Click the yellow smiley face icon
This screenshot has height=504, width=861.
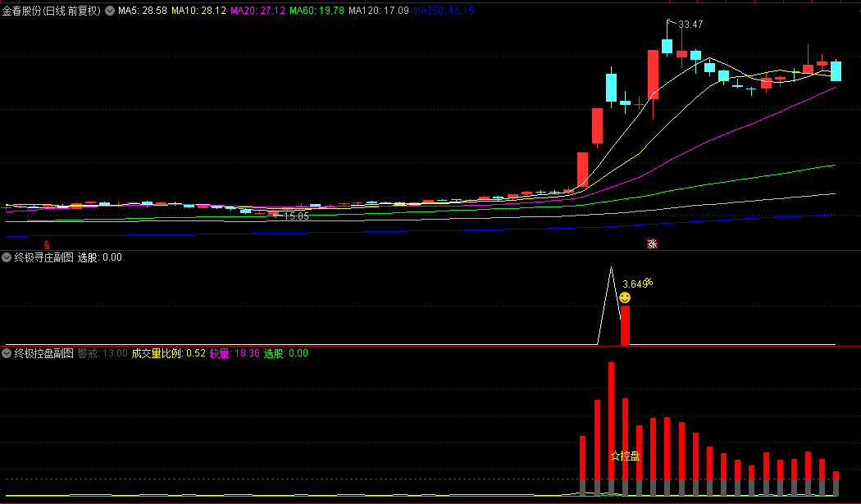coord(625,297)
